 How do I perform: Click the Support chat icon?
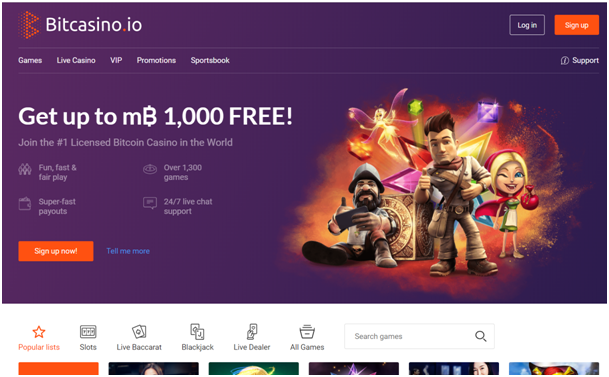(x=565, y=61)
